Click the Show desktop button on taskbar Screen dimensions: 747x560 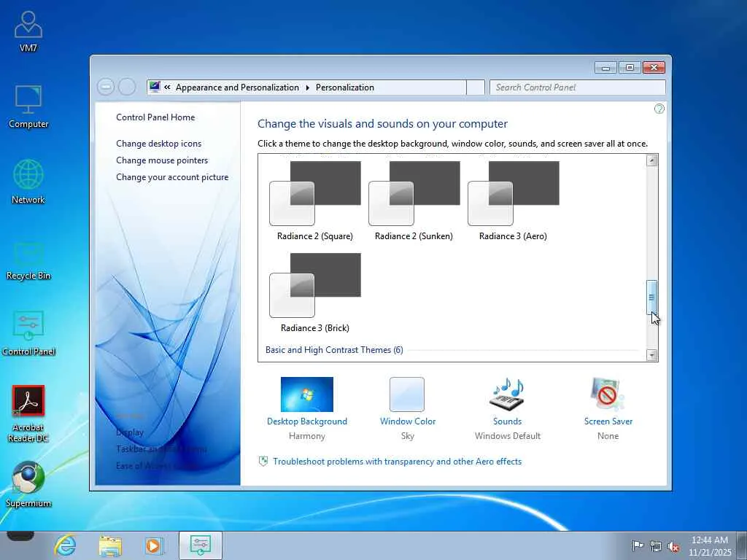click(742, 545)
